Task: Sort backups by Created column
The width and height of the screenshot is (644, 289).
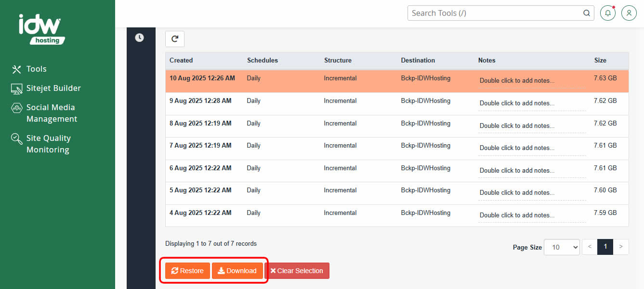Action: pos(181,61)
